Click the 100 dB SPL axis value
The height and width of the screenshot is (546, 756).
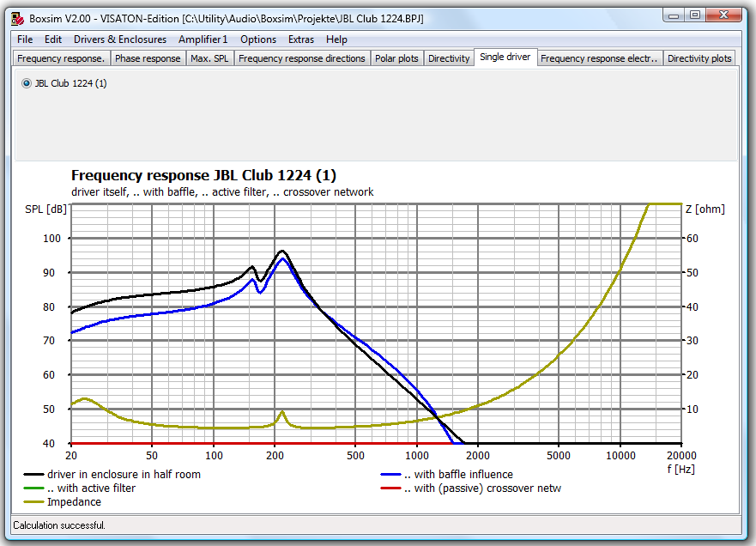coord(51,239)
